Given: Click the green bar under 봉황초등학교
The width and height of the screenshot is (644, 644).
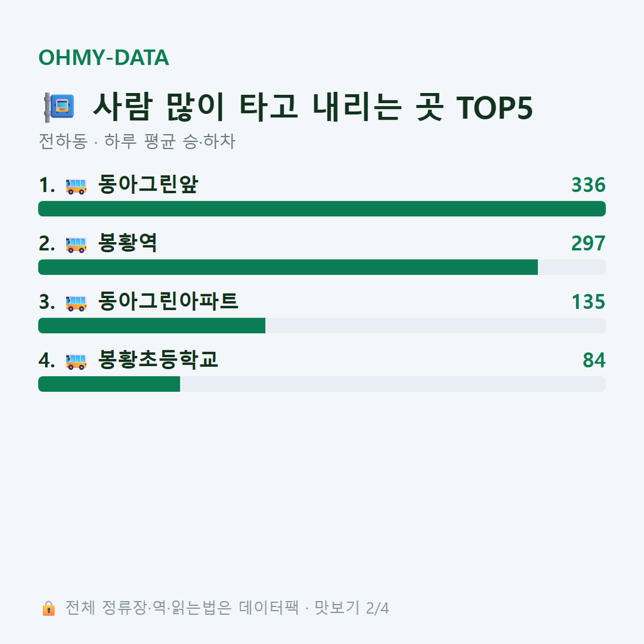Looking at the screenshot, I should pyautogui.click(x=109, y=384).
